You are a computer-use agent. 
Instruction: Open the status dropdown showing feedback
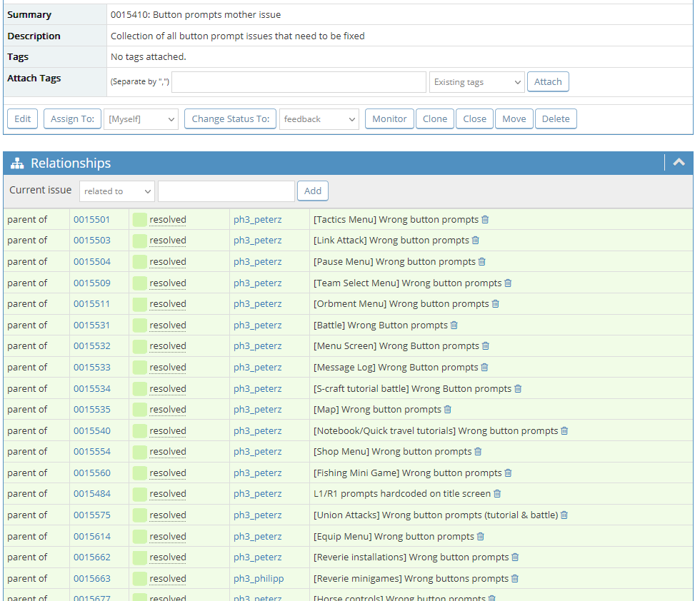pos(319,119)
